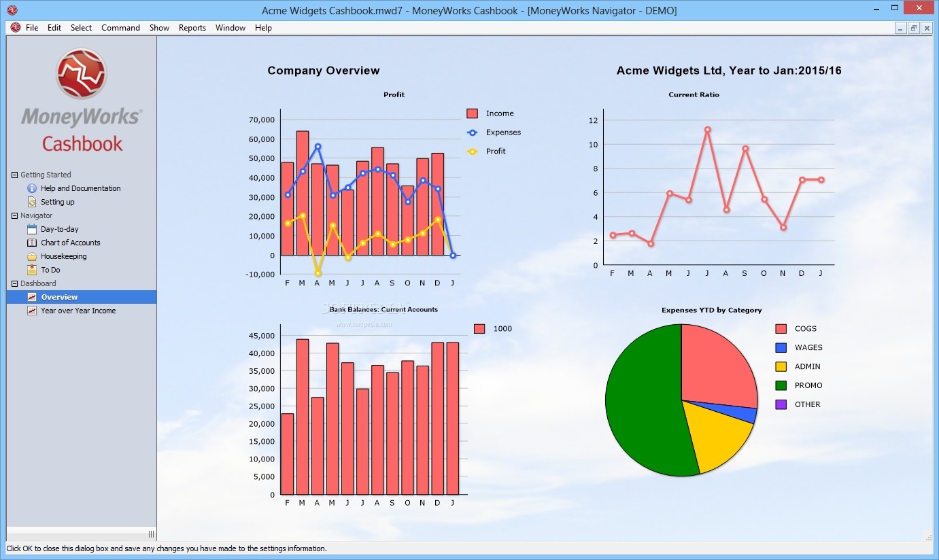The width and height of the screenshot is (939, 560).
Task: Select the Overview dashboard
Action: coord(82,297)
